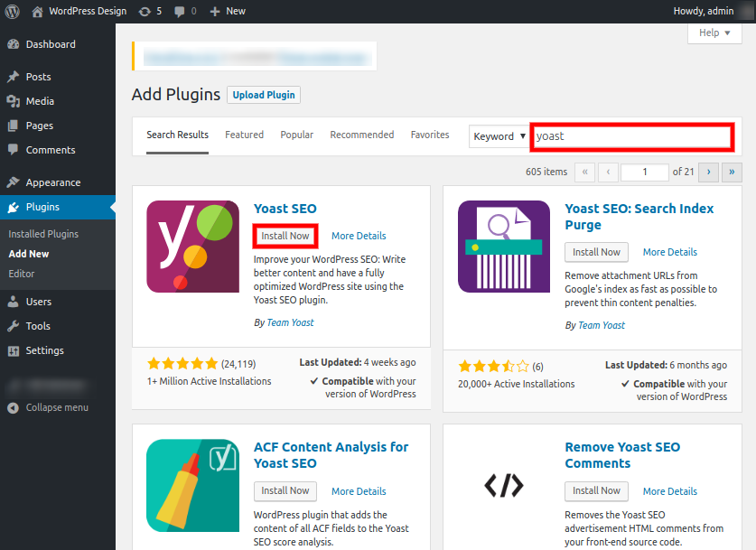
Task: Click the updates icon showing 5
Action: coord(145,12)
